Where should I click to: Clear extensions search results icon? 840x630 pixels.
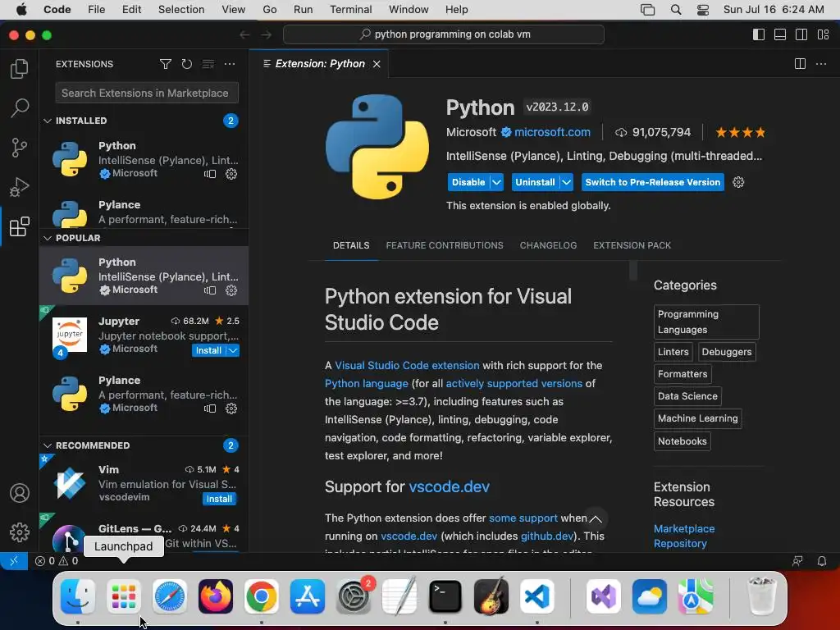pos(208,64)
